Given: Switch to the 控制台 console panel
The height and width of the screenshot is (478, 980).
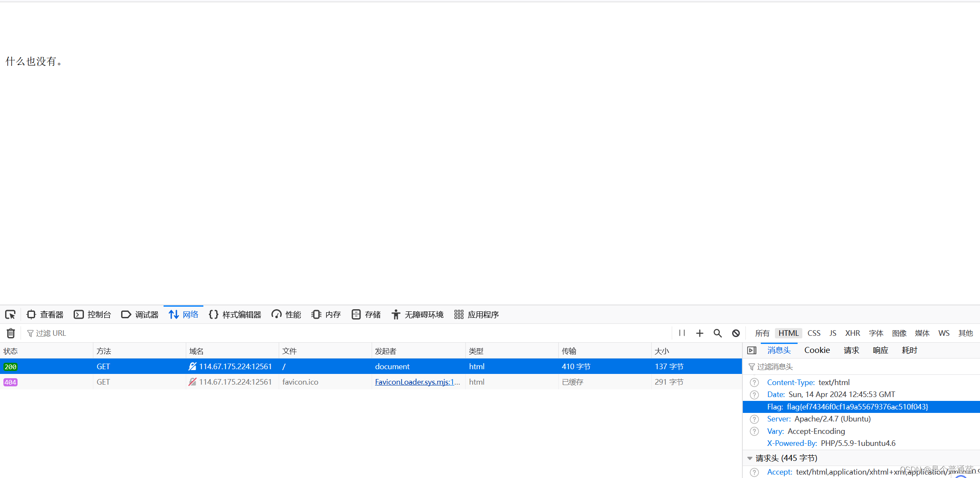Looking at the screenshot, I should point(92,315).
